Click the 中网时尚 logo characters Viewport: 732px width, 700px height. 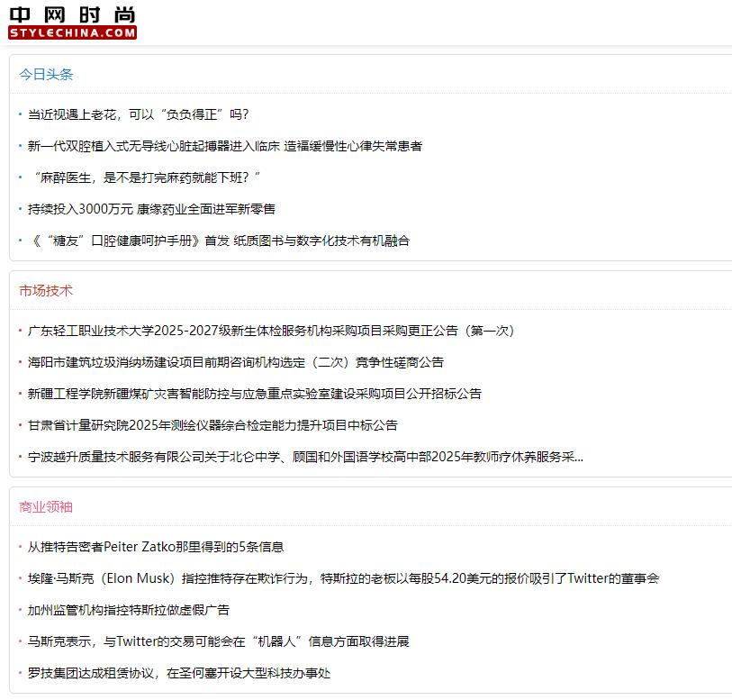[72, 14]
